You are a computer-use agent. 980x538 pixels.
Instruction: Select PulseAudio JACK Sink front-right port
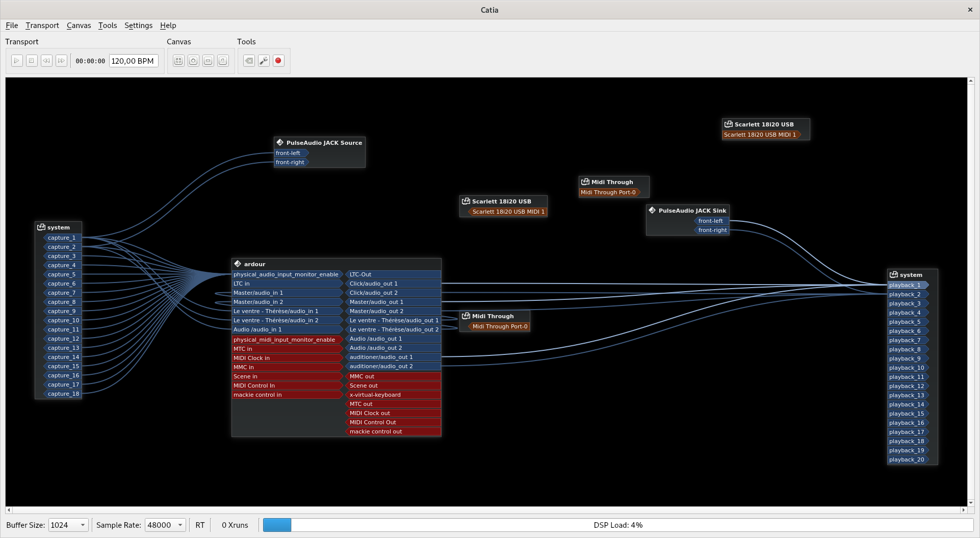click(712, 230)
